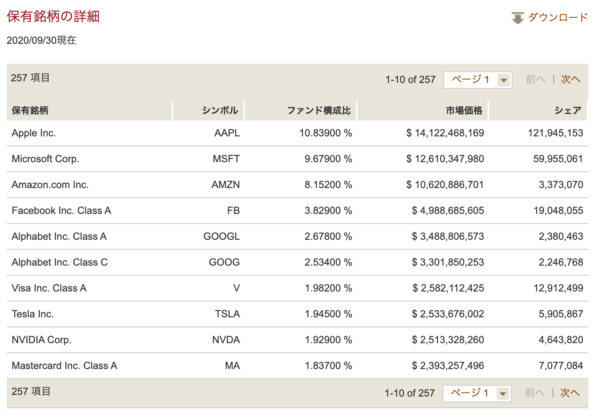Click market value $ 2,582,112,425
The image size is (600, 417).
448,288
